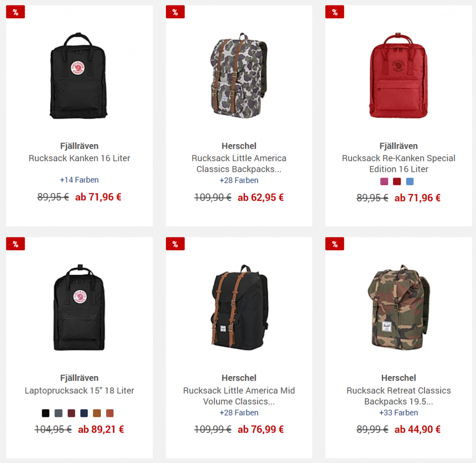Pick the orange-brown swatch for Laptoprucksack

click(x=97, y=413)
